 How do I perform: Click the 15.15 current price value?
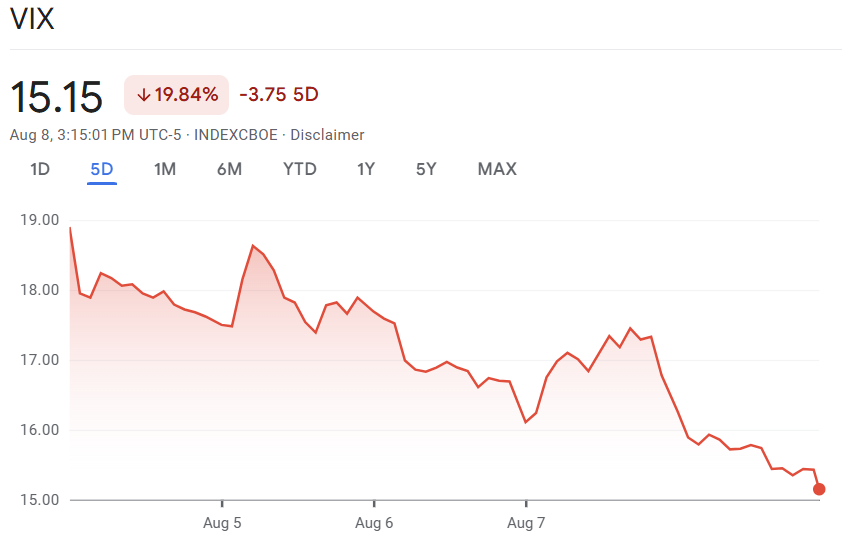click(x=57, y=97)
